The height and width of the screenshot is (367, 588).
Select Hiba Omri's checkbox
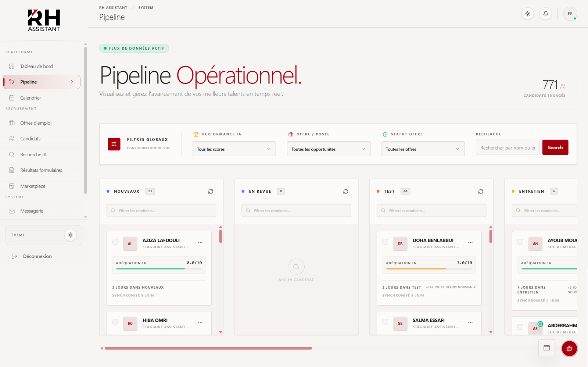115,322
